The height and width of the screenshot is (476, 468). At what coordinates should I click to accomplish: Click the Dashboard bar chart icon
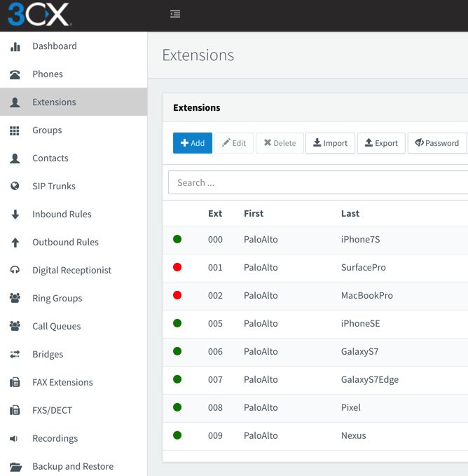(x=15, y=46)
